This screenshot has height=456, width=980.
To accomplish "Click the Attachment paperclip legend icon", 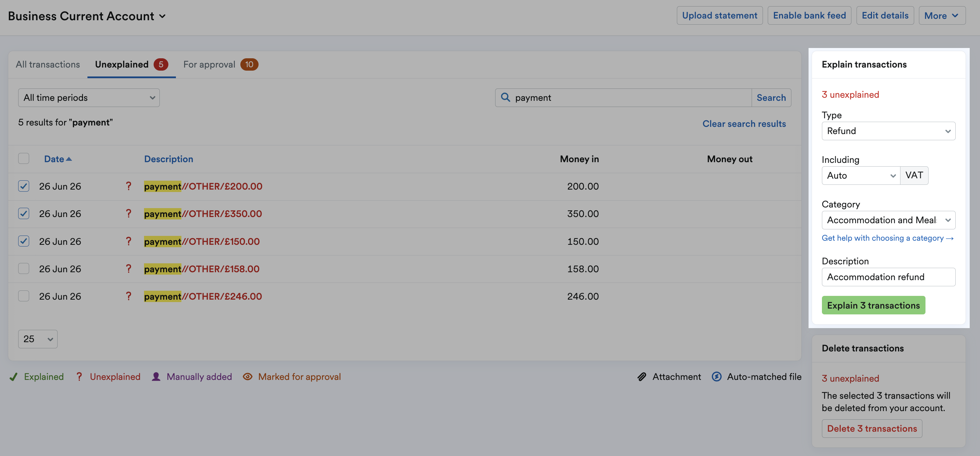I will (x=642, y=376).
